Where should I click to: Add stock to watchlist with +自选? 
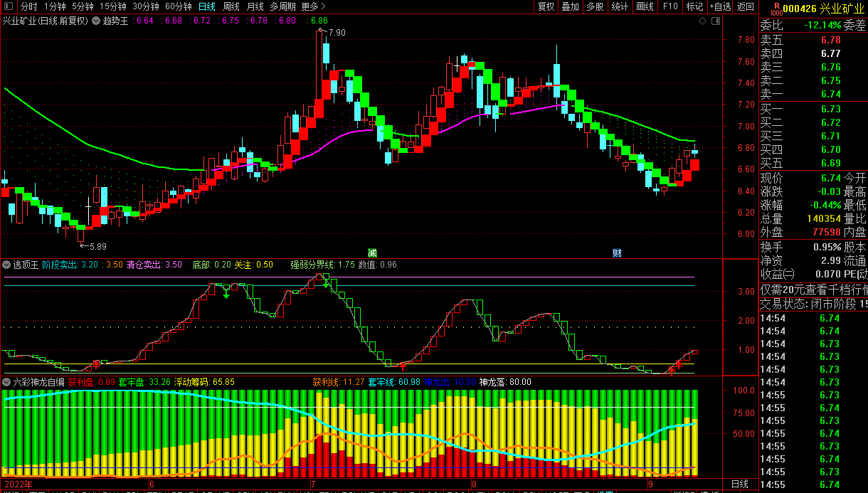719,7
